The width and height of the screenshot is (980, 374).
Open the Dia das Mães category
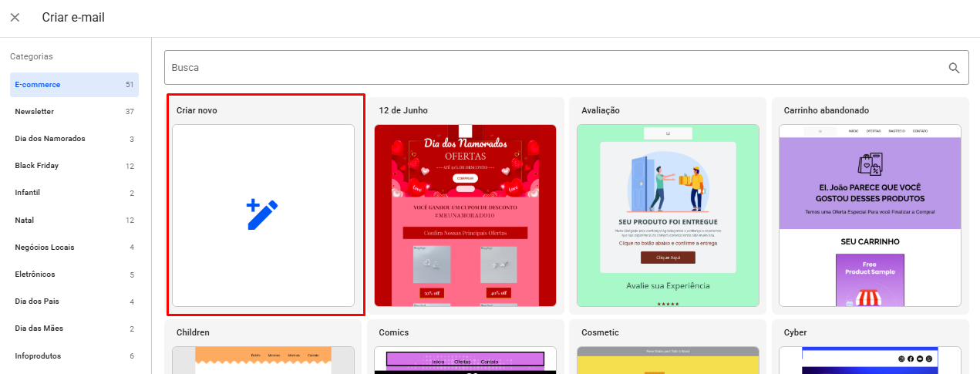(74, 329)
